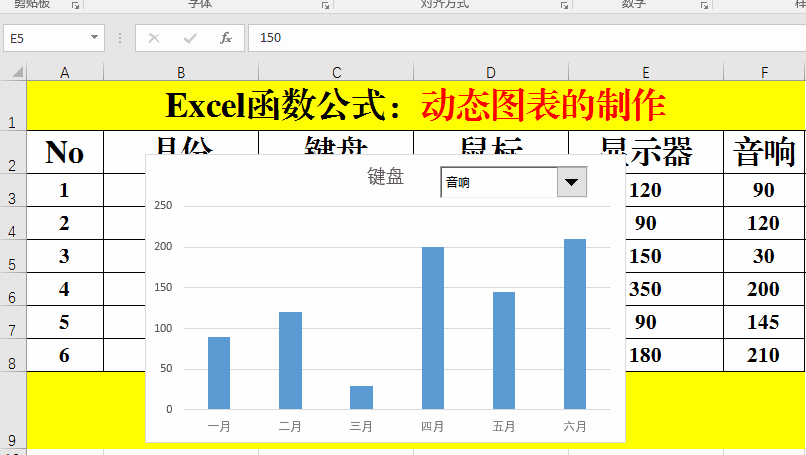Click the No header cell

click(65, 152)
